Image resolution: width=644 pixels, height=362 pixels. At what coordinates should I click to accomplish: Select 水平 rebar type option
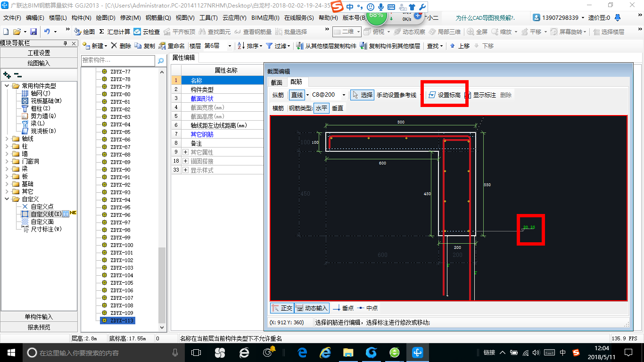(322, 108)
